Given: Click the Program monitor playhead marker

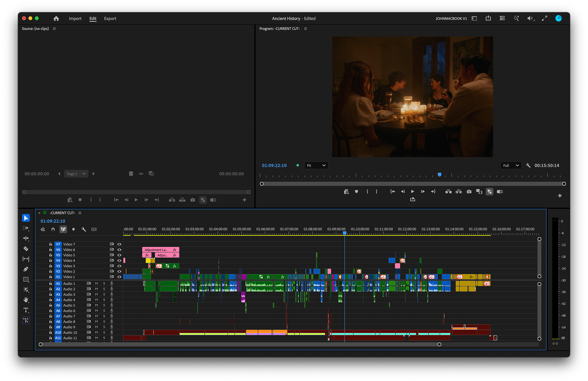Looking at the screenshot, I should click(439, 174).
